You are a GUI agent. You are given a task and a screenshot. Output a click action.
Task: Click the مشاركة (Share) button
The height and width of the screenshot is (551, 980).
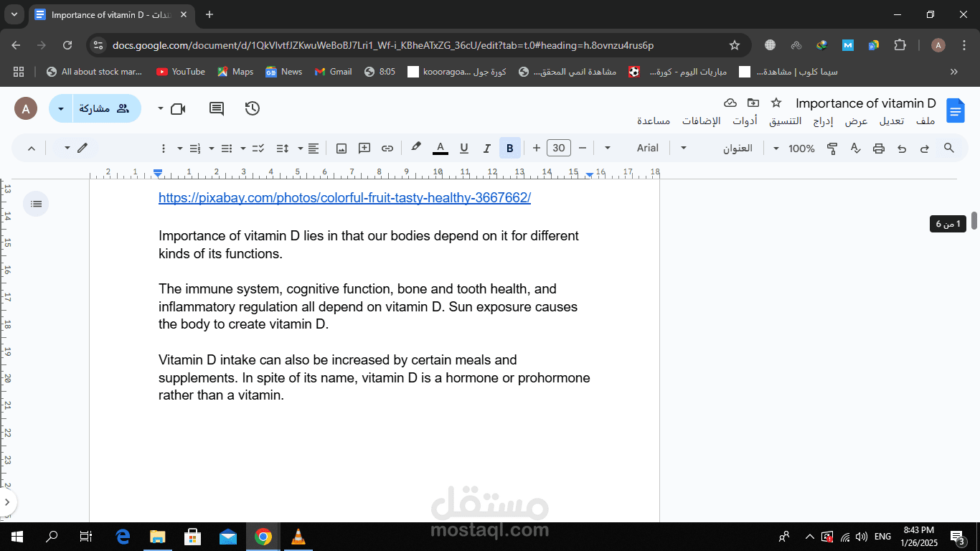click(107, 108)
